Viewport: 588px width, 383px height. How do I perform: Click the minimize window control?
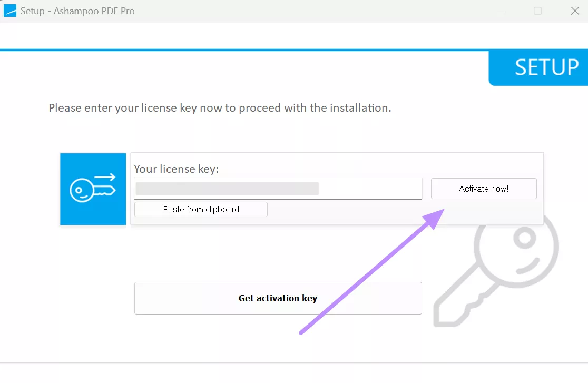(501, 11)
